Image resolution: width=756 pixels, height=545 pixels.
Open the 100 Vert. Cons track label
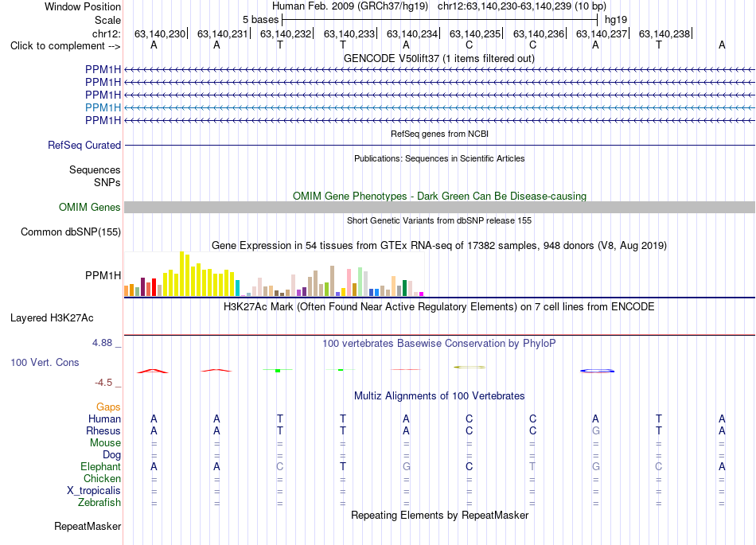[x=45, y=362]
